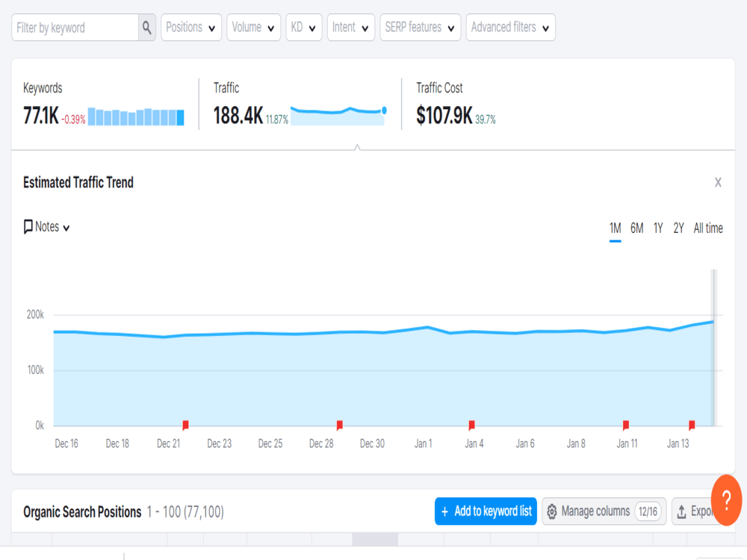
Task: Show the All time range
Action: (708, 228)
